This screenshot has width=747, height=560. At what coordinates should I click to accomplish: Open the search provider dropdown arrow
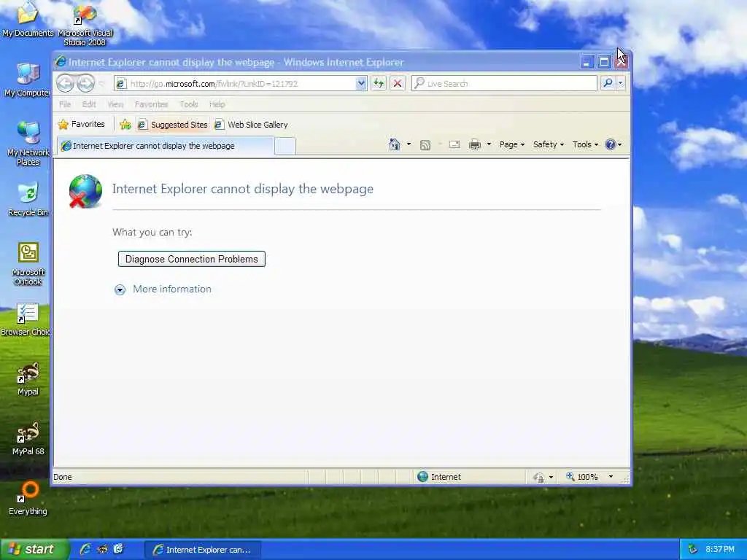pyautogui.click(x=620, y=83)
